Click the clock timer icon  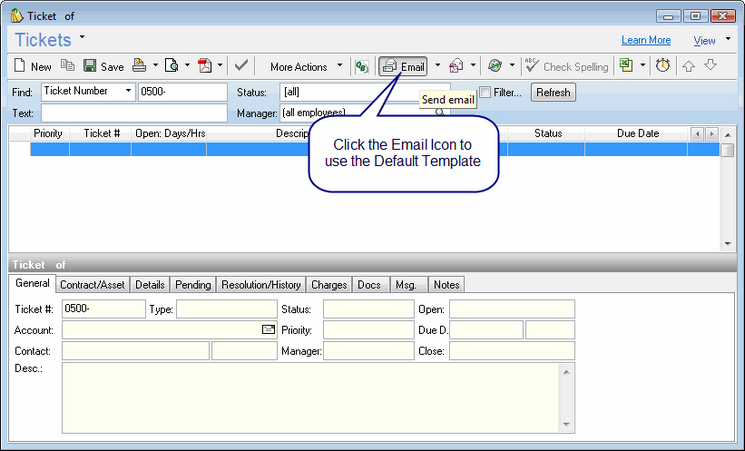662,67
